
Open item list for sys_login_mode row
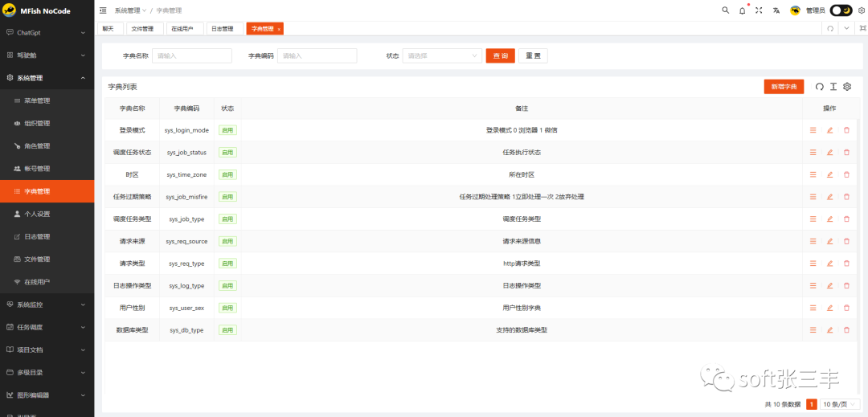pos(813,130)
